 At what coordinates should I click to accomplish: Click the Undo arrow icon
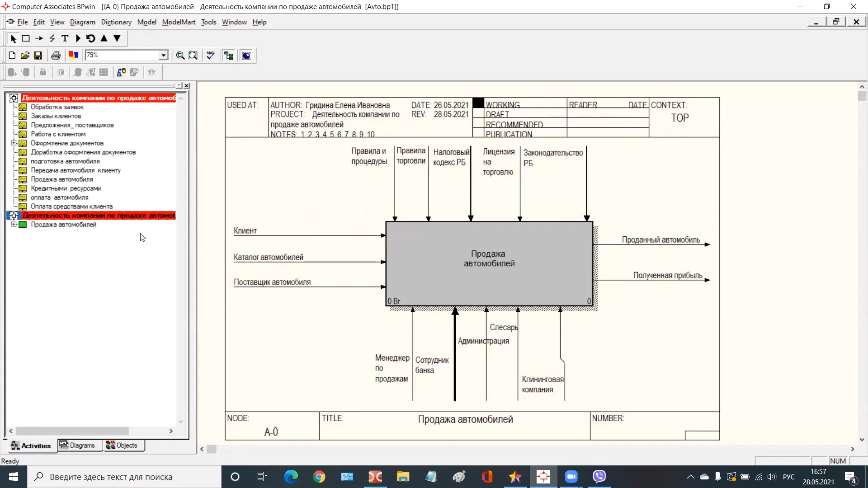91,38
